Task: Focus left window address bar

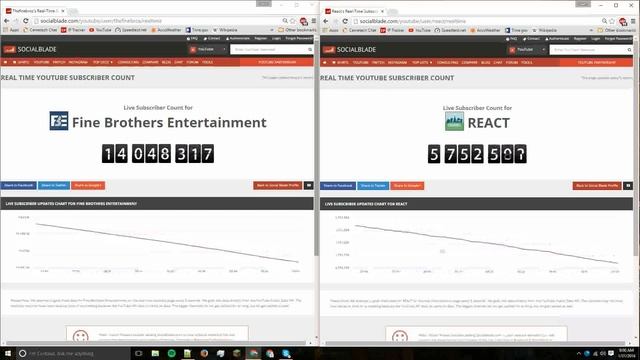Action: [157, 20]
